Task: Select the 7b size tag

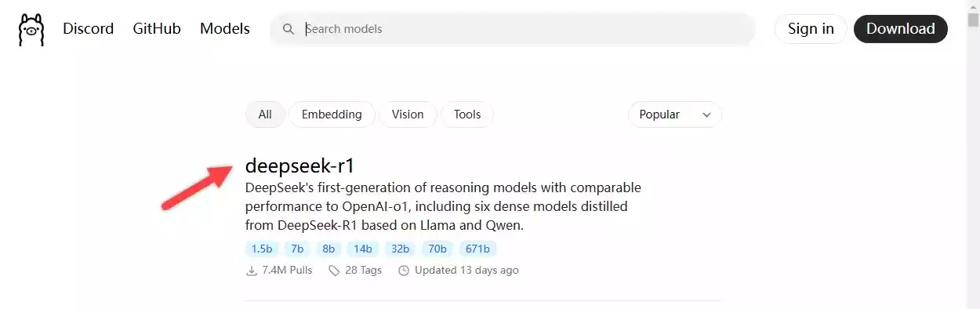Action: pyautogui.click(x=297, y=249)
